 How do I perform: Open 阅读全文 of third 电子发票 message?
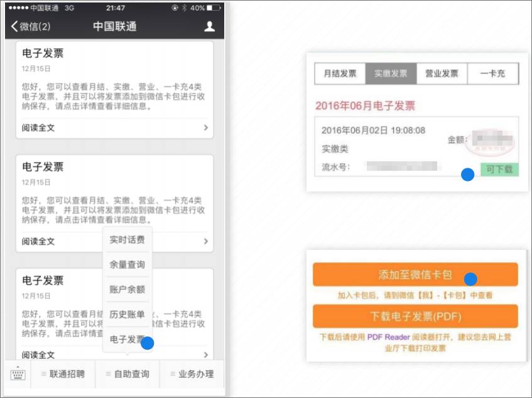pos(38,355)
